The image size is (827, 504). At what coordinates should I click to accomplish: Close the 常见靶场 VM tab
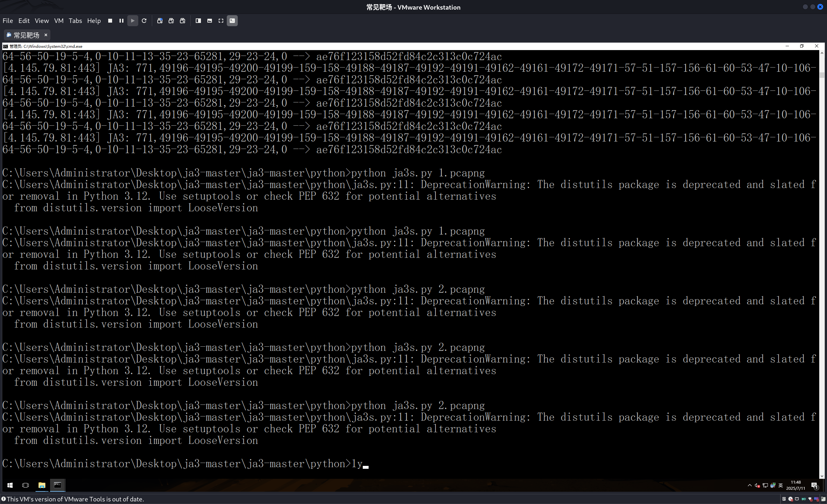tap(46, 35)
